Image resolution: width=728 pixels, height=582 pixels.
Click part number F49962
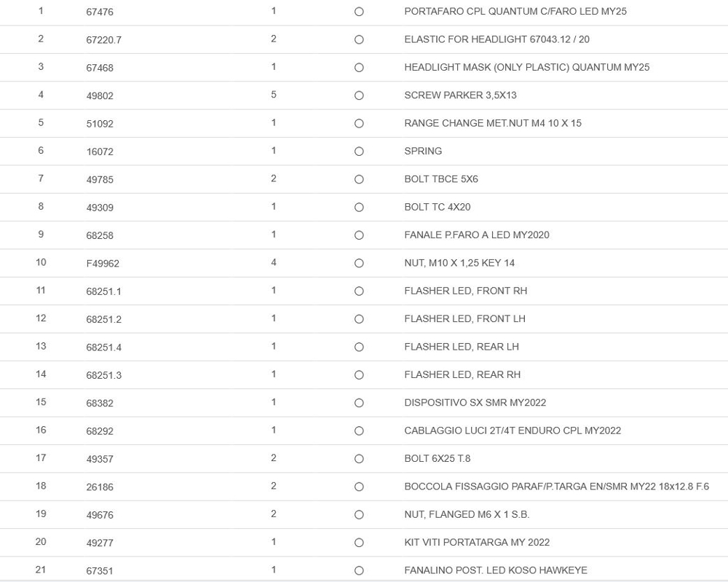(103, 264)
